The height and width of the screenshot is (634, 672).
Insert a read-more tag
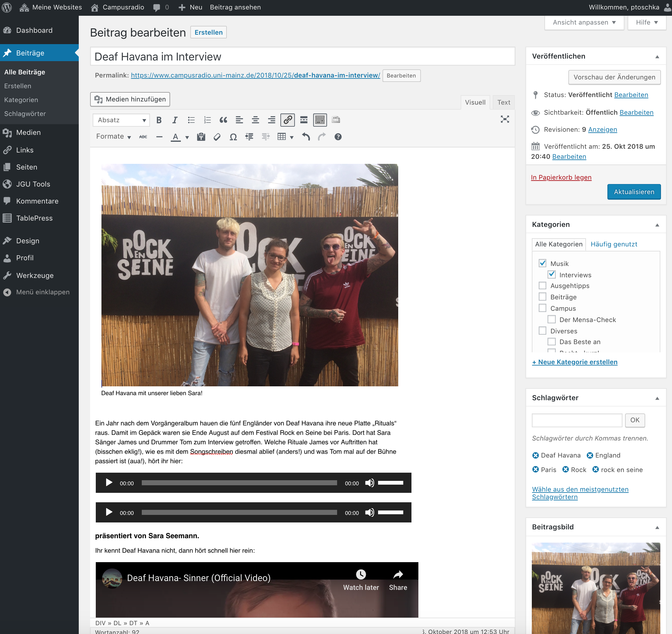[x=304, y=120]
